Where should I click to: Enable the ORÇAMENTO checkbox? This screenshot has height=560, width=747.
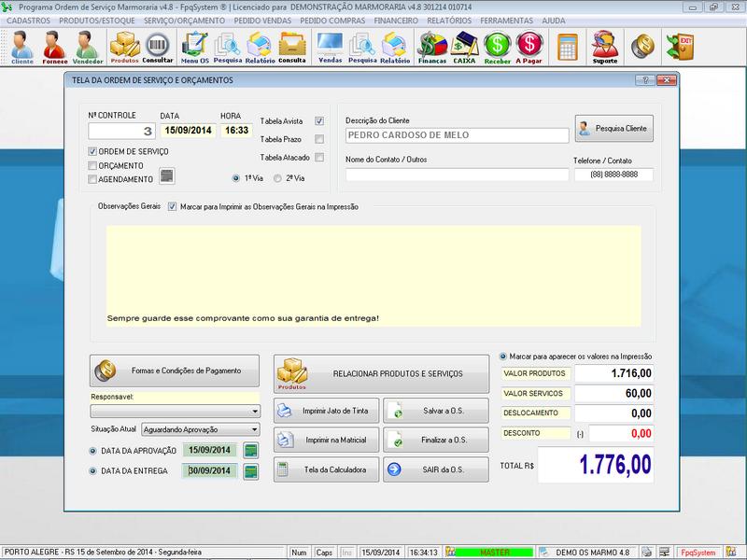[92, 165]
